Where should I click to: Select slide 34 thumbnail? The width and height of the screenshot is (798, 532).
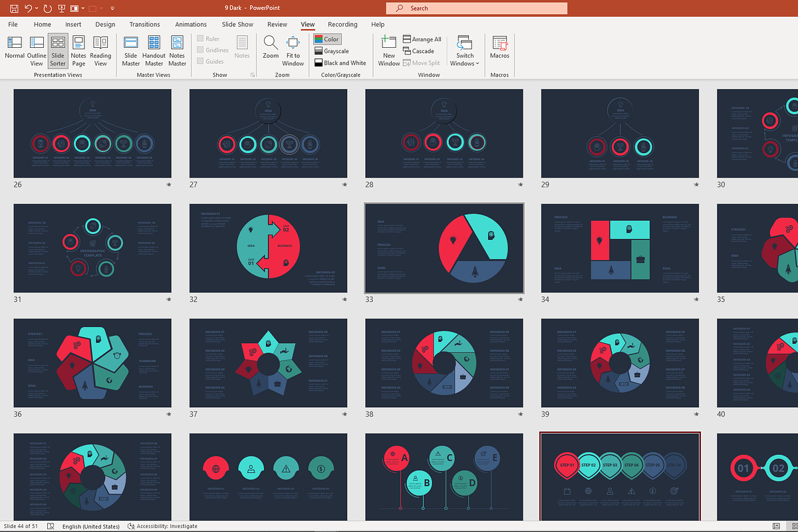[620, 248]
